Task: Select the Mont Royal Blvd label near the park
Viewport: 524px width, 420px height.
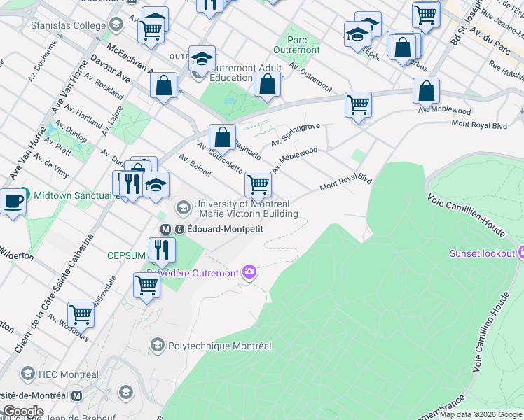Action: pos(345,182)
